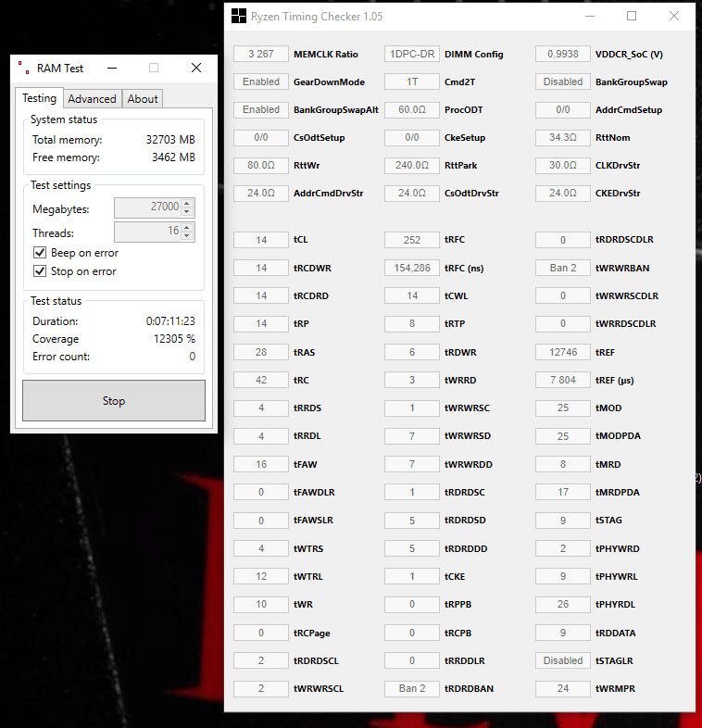This screenshot has width=702, height=728.
Task: Click the VDDCR_SoC value 0,9938
Action: coord(563,54)
